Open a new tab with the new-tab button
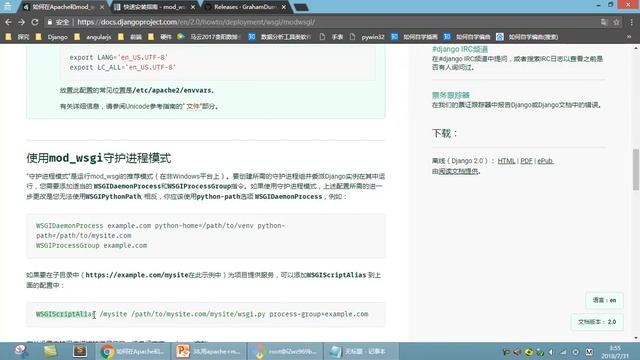This screenshot has width=640, height=360. tap(301, 7)
